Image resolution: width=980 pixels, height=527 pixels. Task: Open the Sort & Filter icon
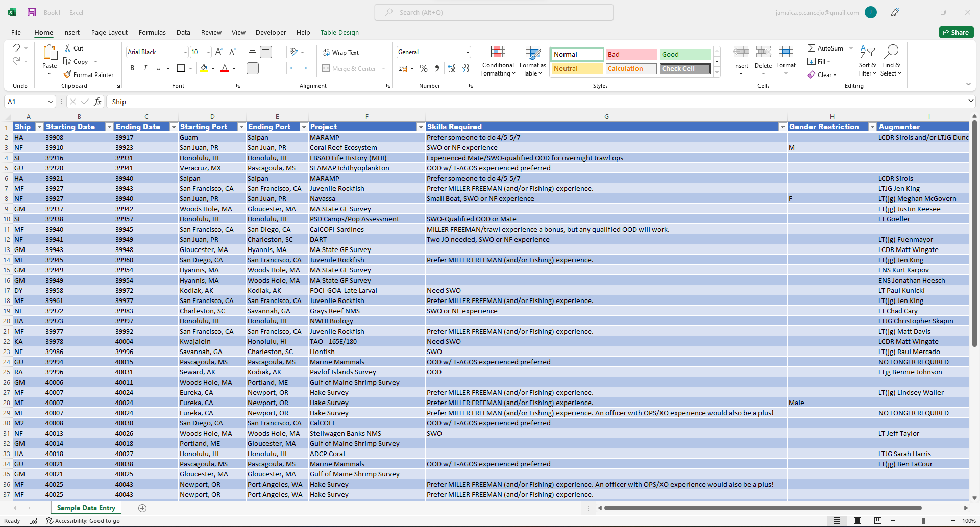(867, 52)
